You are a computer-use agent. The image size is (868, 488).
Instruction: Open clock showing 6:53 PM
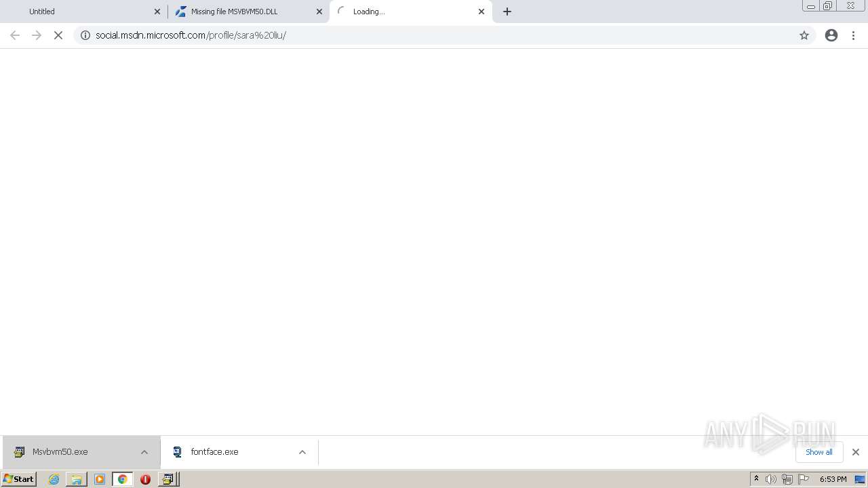click(x=833, y=479)
